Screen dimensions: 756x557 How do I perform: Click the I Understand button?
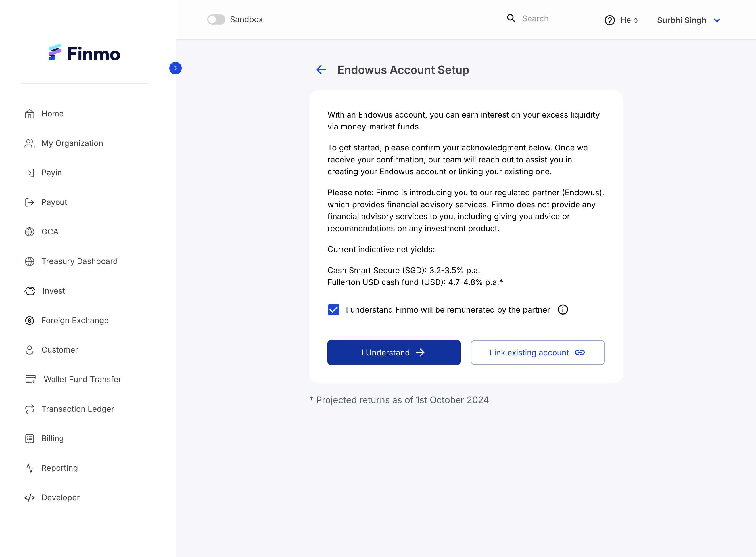pyautogui.click(x=394, y=353)
